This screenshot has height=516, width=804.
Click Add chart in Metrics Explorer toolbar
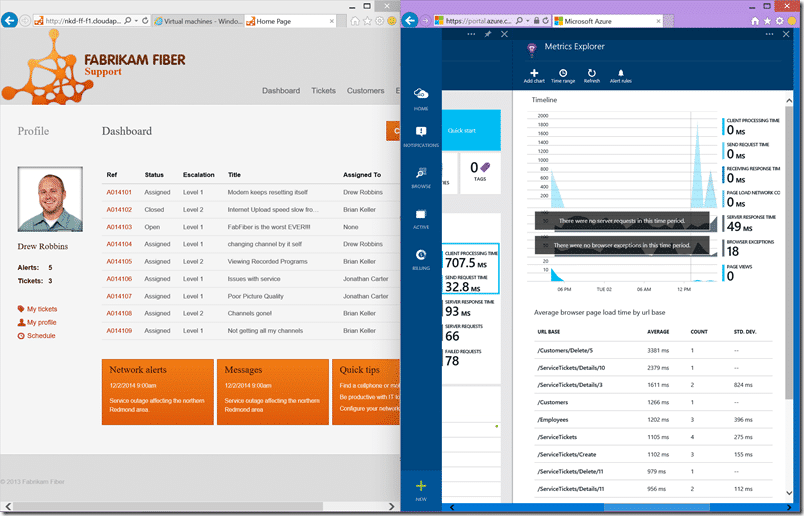pyautogui.click(x=534, y=76)
